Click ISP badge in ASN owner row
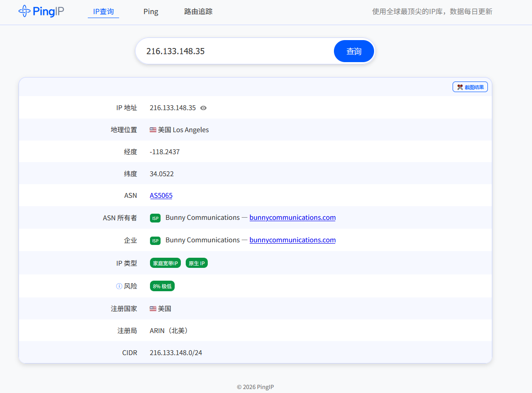Viewport: 532px width, 393px height. pyautogui.click(x=155, y=218)
